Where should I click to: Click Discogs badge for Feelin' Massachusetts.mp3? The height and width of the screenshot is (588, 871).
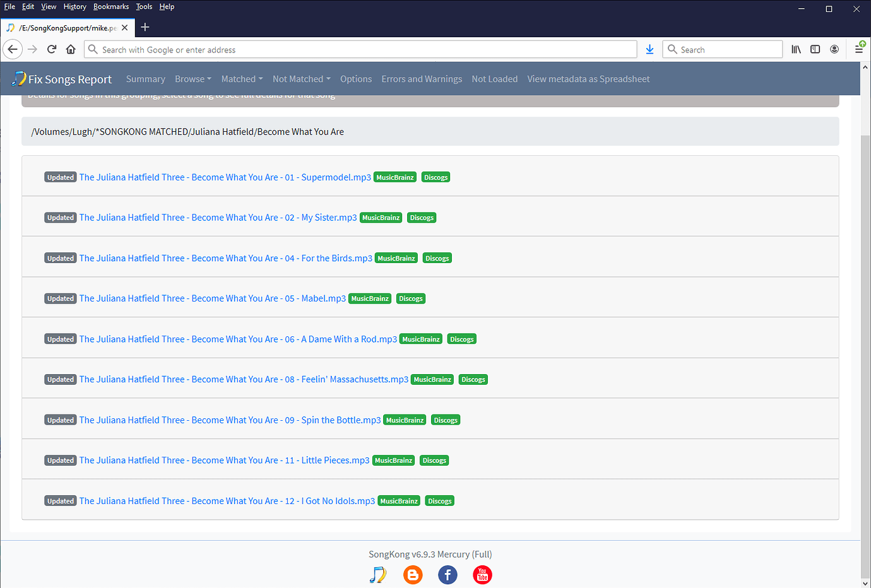pos(473,379)
